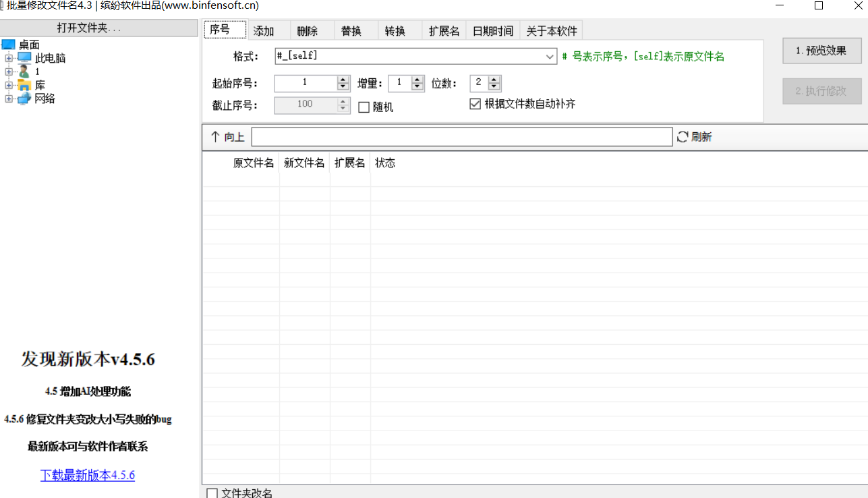This screenshot has width=868, height=498.
Task: Open the 格式 format dropdown list
Action: tap(549, 57)
